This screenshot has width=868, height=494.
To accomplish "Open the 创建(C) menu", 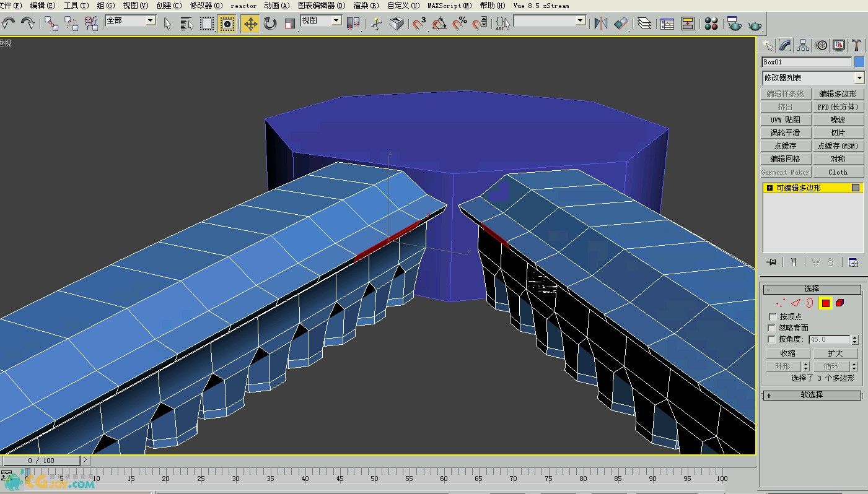I will pos(169,6).
